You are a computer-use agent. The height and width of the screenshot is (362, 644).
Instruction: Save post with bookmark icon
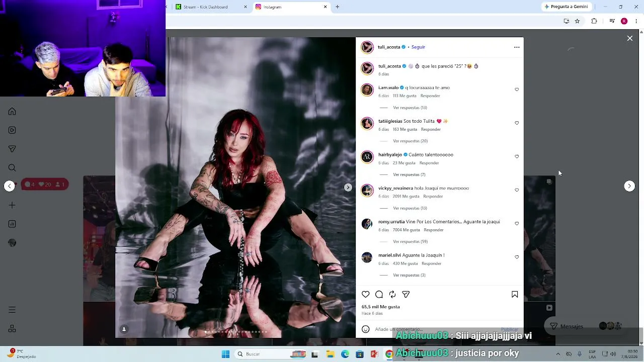tap(515, 295)
